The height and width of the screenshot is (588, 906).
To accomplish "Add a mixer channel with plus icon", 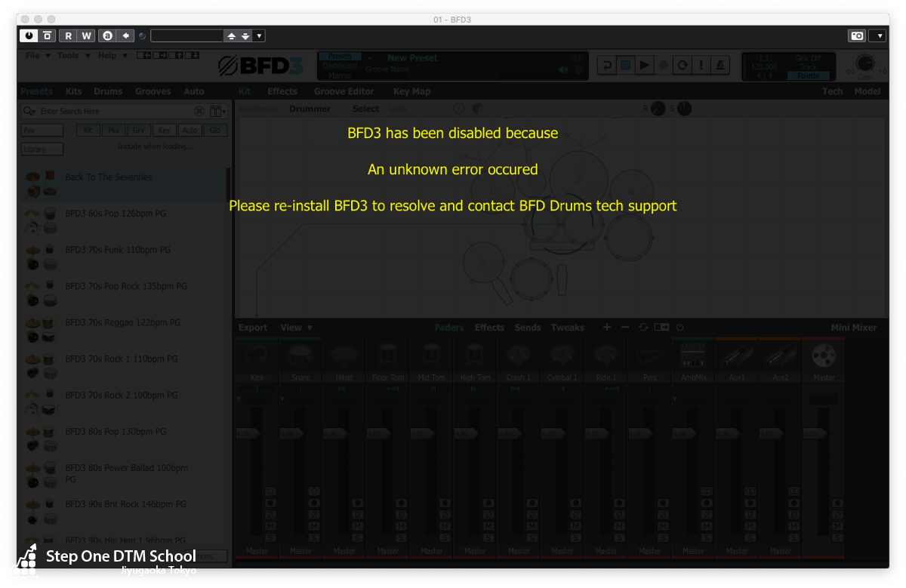I will [606, 327].
